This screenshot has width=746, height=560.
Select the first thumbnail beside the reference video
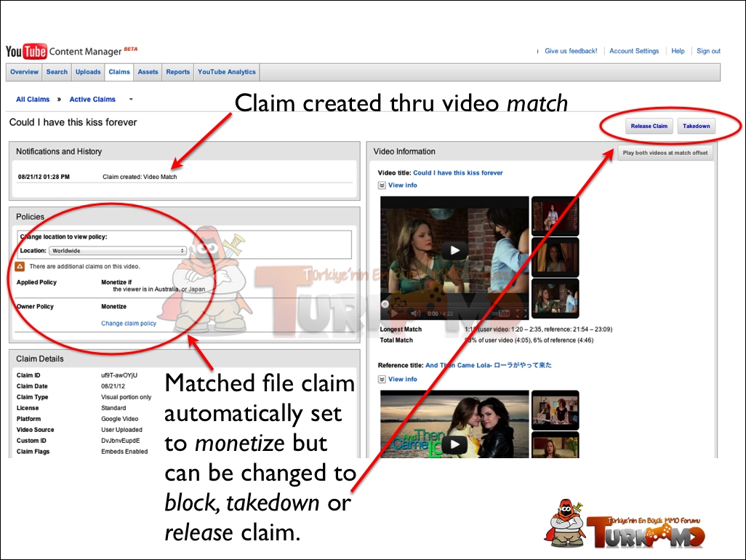click(x=555, y=410)
